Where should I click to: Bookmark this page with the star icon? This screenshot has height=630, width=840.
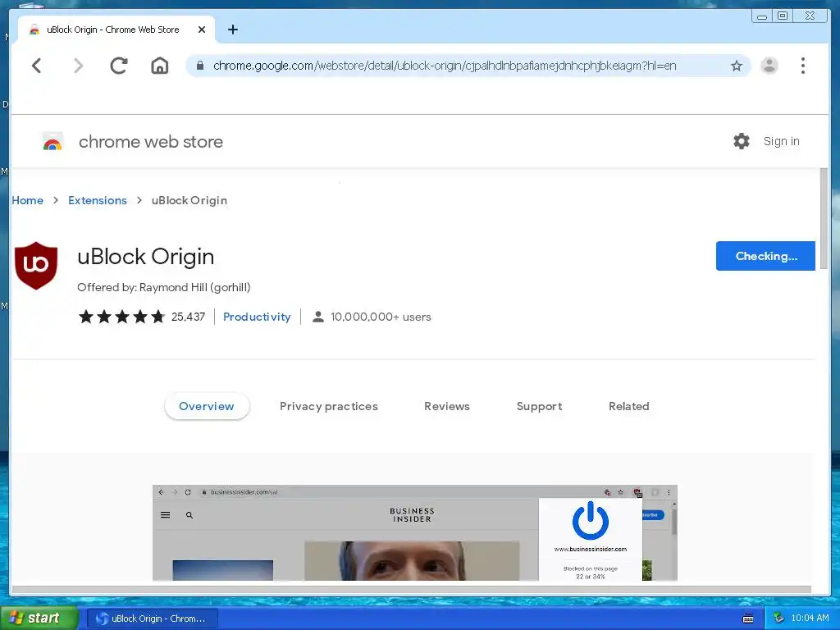coord(737,66)
